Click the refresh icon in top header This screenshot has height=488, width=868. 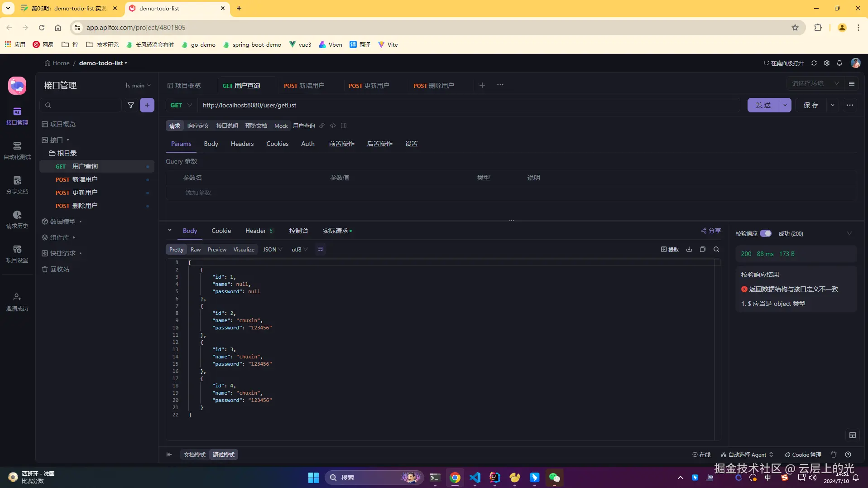[x=814, y=63]
